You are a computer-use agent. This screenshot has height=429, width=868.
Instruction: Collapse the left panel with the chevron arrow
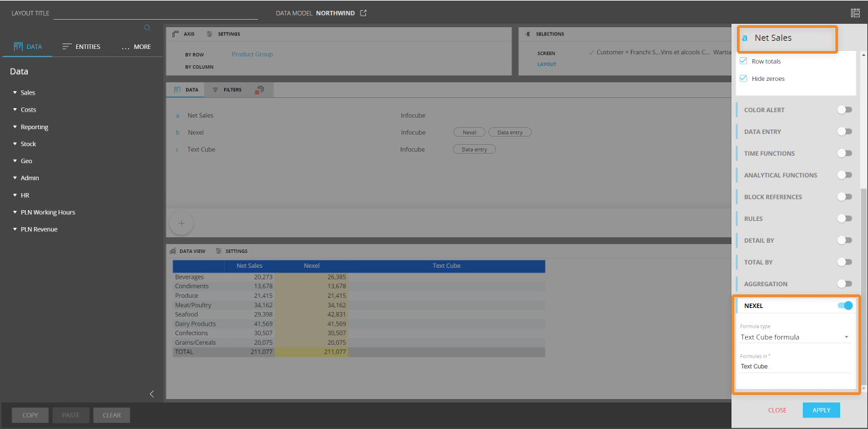[x=151, y=394]
